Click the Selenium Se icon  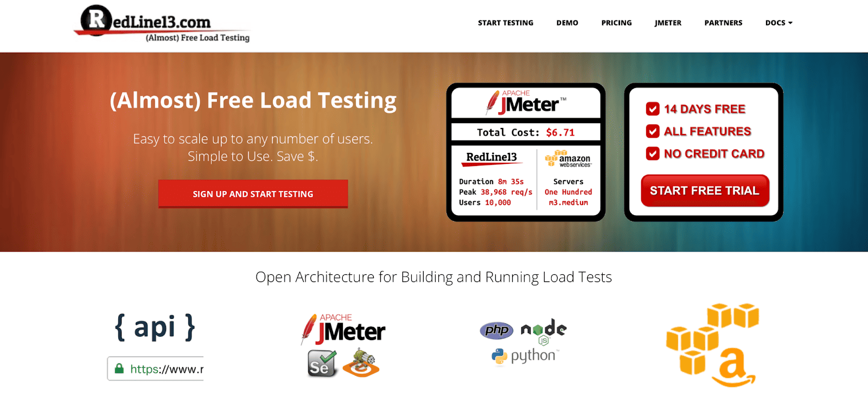pyautogui.click(x=322, y=363)
